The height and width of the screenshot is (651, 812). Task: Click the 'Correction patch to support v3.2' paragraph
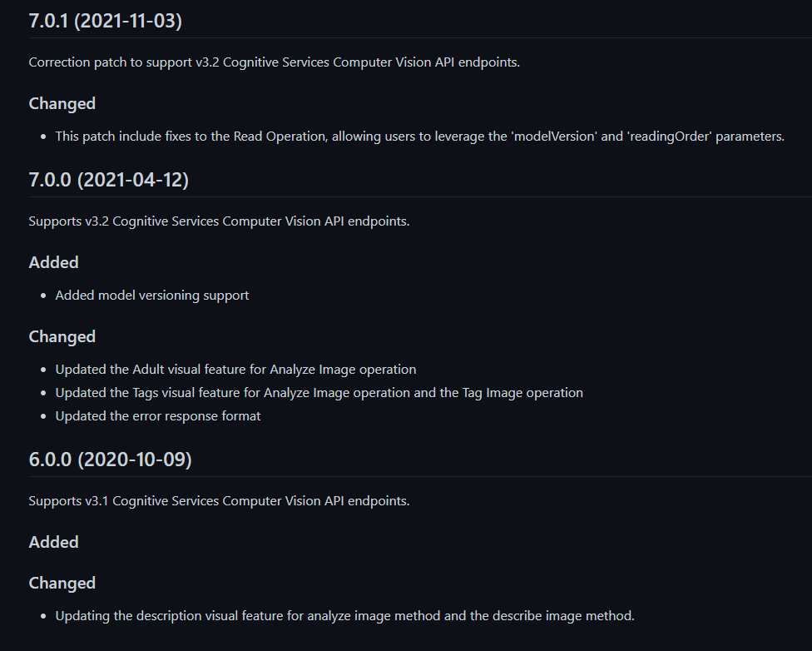274,62
